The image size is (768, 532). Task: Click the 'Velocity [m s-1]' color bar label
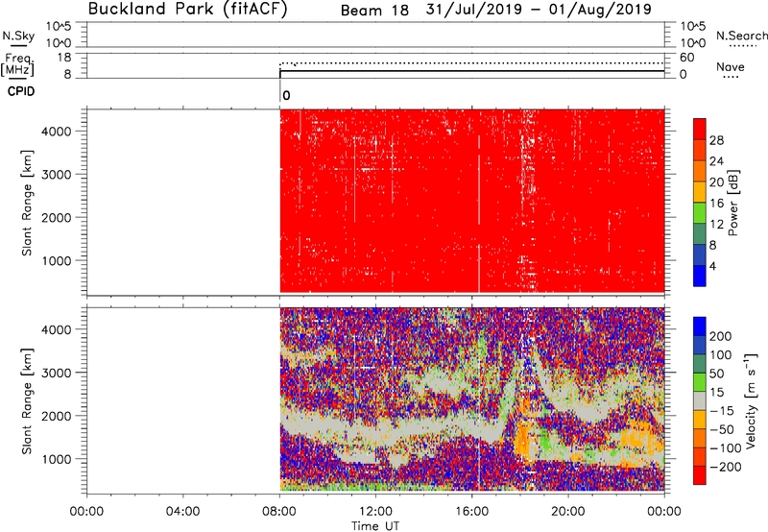(x=751, y=400)
